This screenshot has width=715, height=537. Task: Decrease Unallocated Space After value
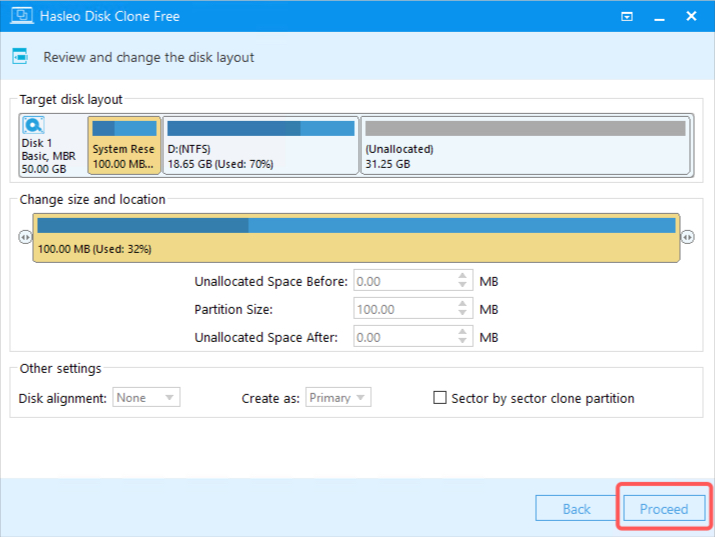pyautogui.click(x=462, y=341)
